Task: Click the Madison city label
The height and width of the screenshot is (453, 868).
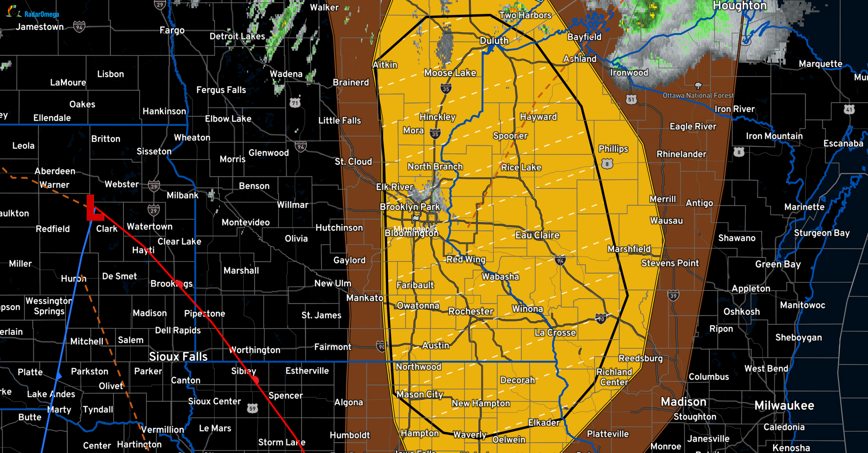Action: tap(684, 402)
